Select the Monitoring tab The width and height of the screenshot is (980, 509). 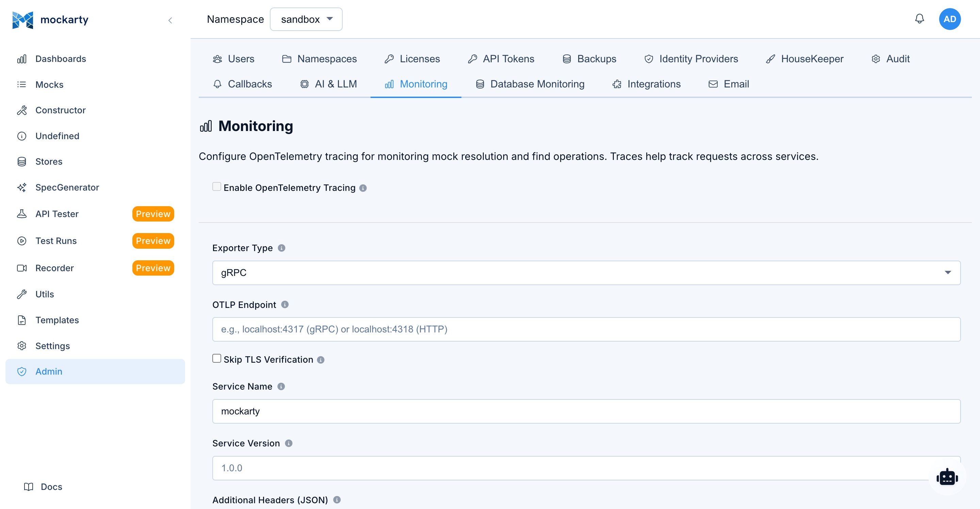click(416, 84)
